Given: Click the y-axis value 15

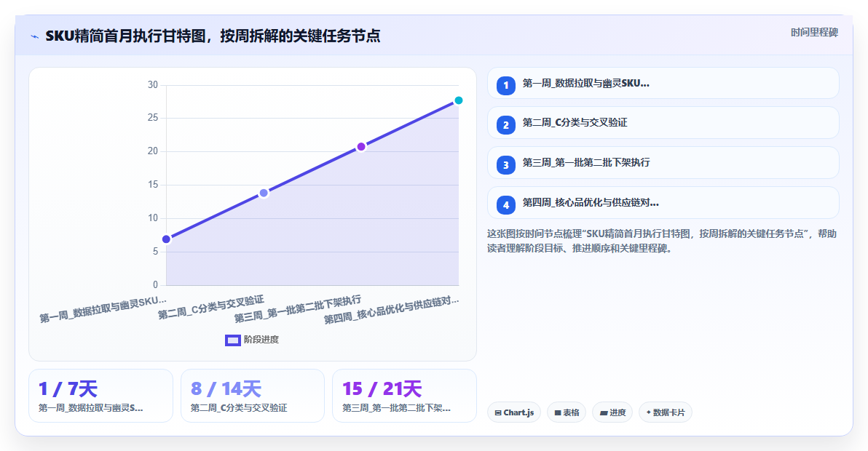Looking at the screenshot, I should 153,185.
